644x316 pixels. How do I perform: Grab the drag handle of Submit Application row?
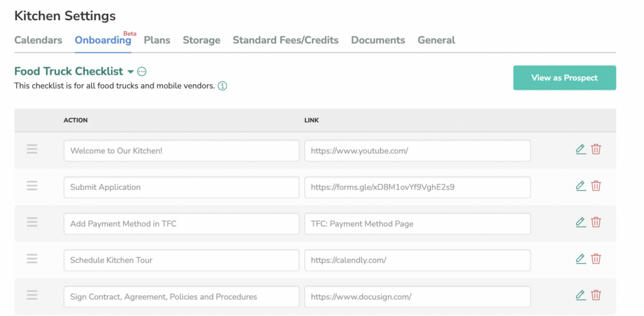tap(32, 186)
